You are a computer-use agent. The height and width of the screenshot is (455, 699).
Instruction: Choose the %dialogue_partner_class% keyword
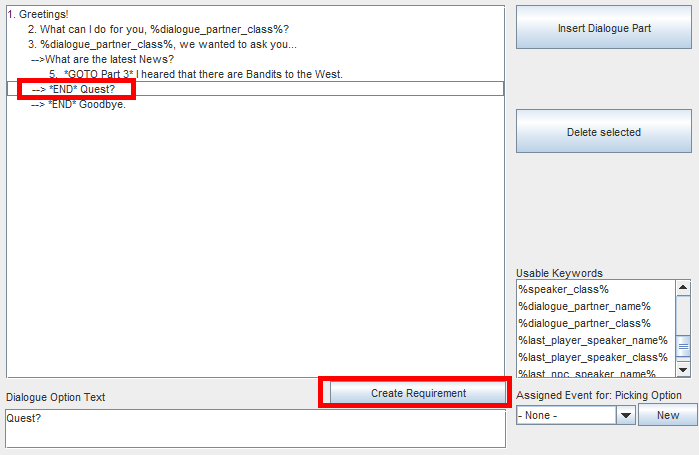point(584,323)
